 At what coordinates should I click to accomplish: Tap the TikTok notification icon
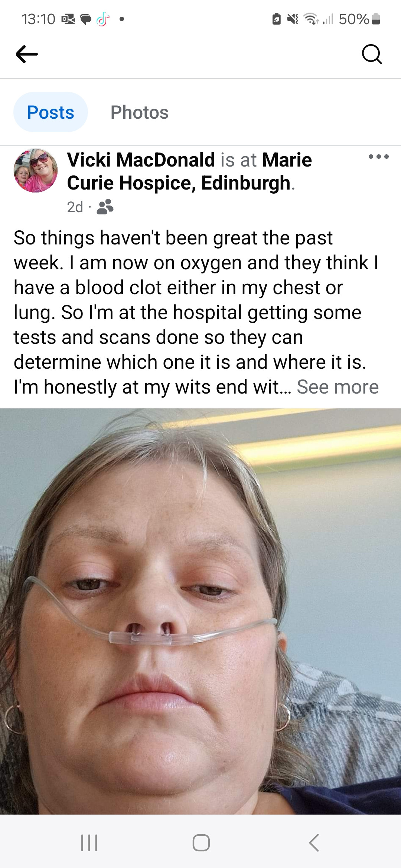tap(103, 19)
